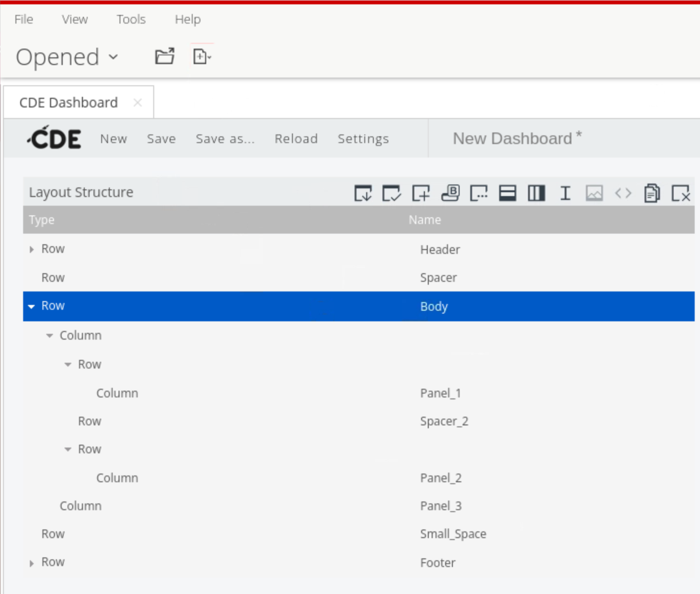Click the Duplicate layout element icon

click(651, 193)
